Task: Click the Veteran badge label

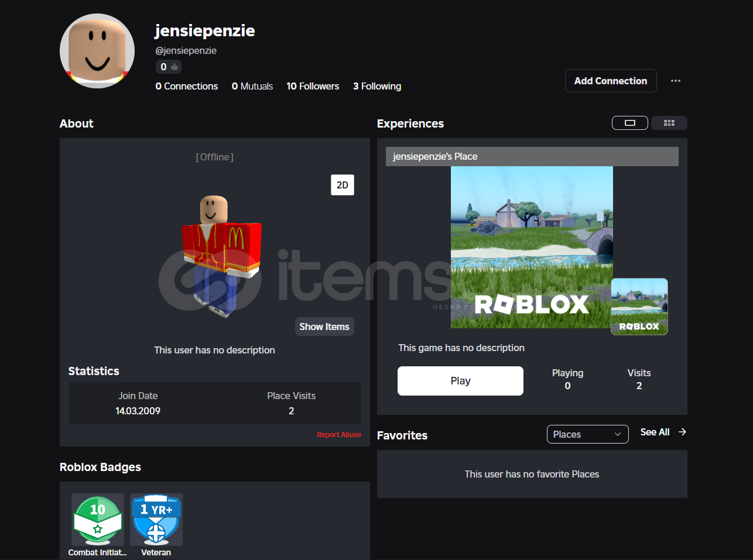Action: [156, 552]
